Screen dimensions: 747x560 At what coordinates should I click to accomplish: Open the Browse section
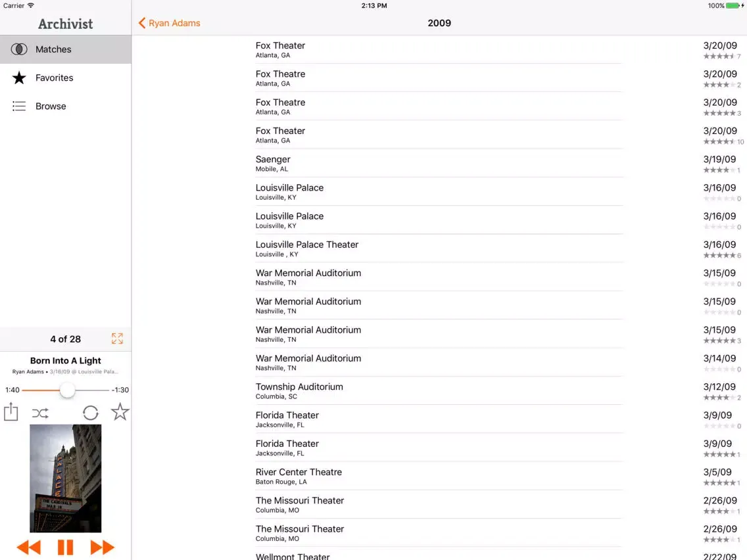66,106
